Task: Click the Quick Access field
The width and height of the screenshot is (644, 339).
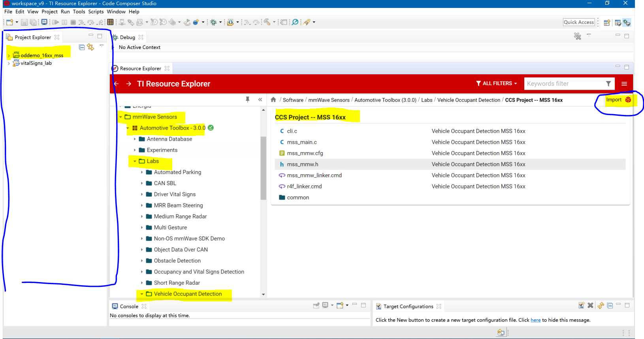Action: [x=579, y=22]
